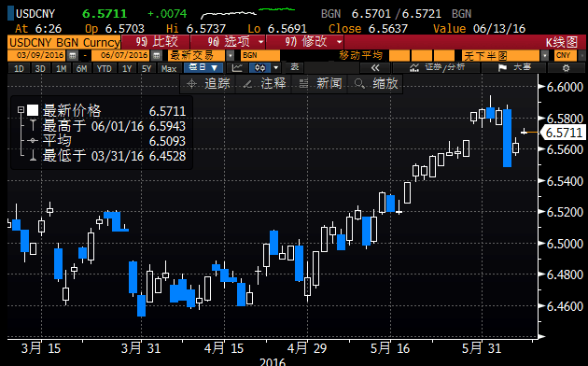Expand the 最新交易 field dropdown arrow

(x=231, y=56)
